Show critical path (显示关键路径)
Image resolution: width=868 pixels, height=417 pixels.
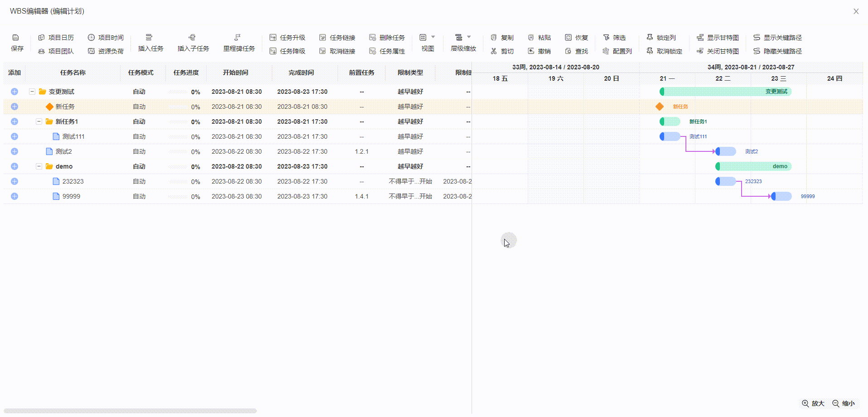point(777,38)
